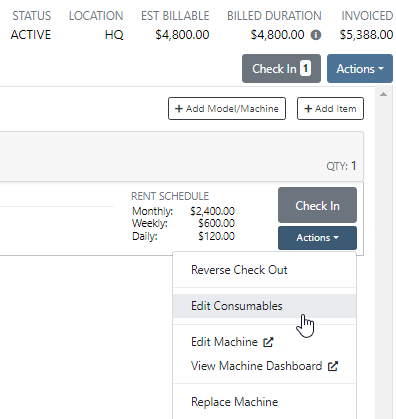Click the plus icon on Add Model/Machine

(179, 109)
